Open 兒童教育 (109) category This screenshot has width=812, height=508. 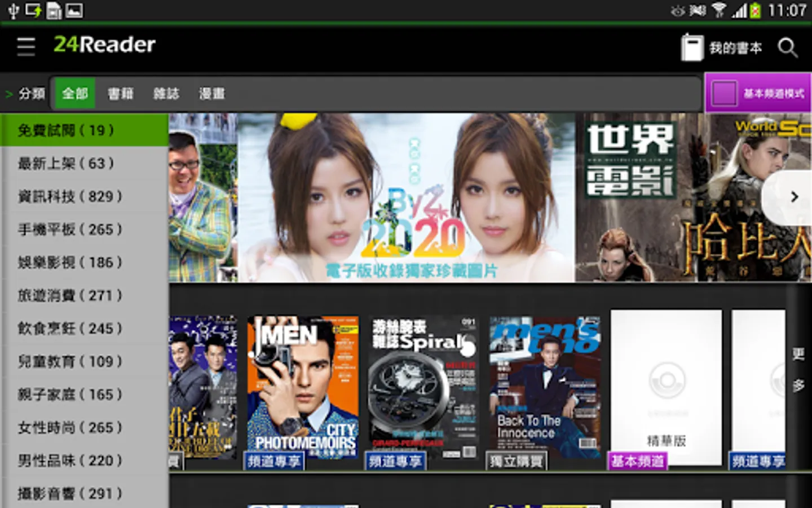(84, 361)
